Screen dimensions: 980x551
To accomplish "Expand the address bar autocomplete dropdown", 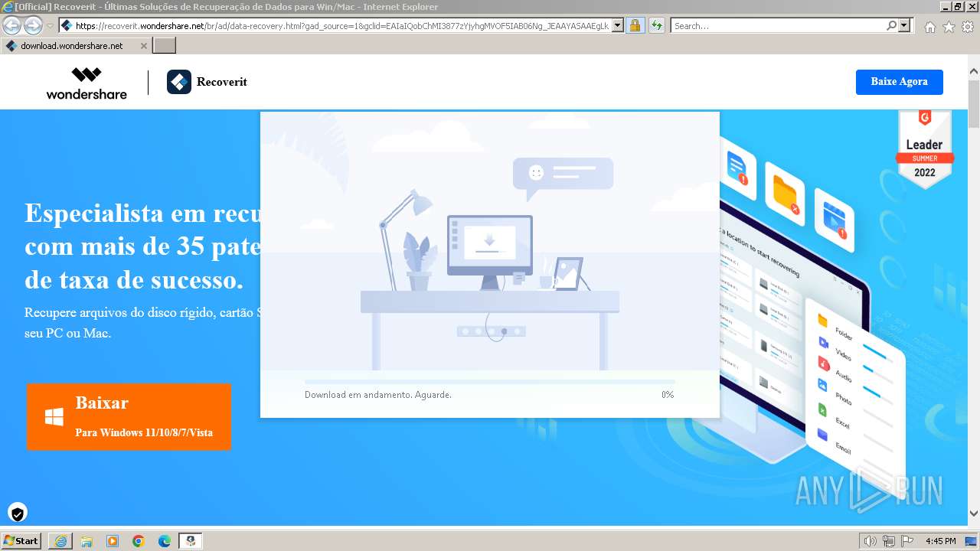I will tap(618, 26).
